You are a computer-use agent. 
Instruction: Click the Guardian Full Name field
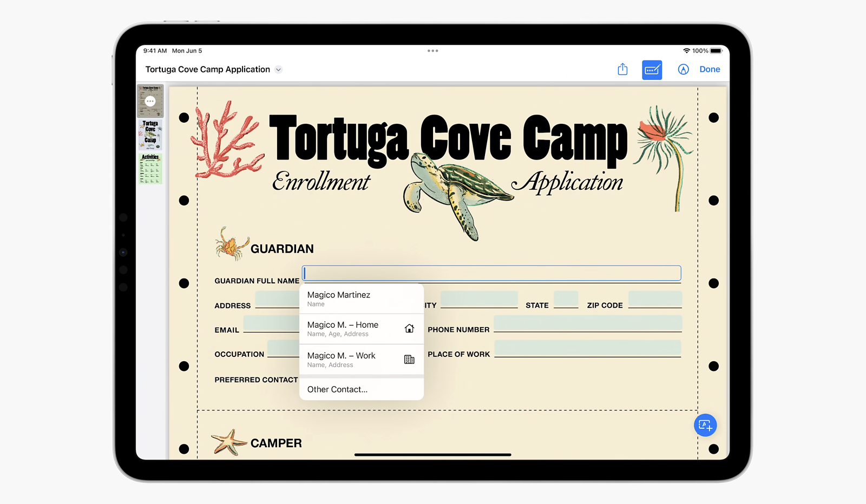(x=491, y=273)
